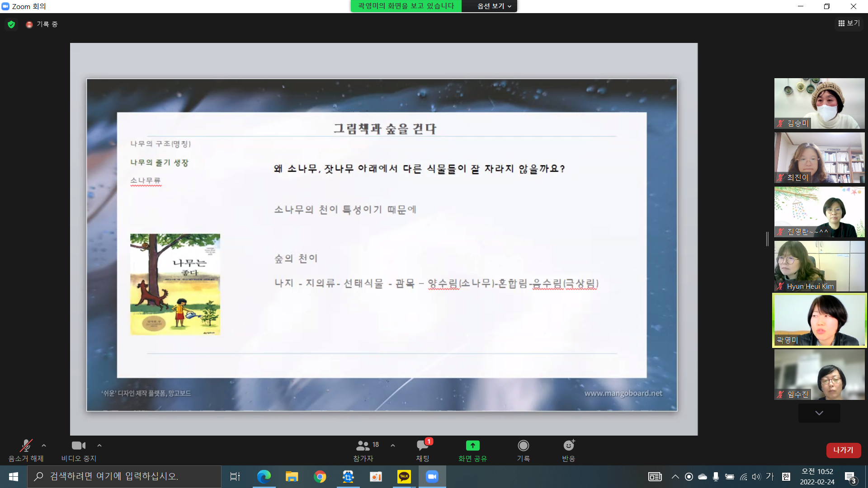Click 나무의 구조(명칭) text on slide
Image resolution: width=868 pixels, height=488 pixels.
point(160,144)
